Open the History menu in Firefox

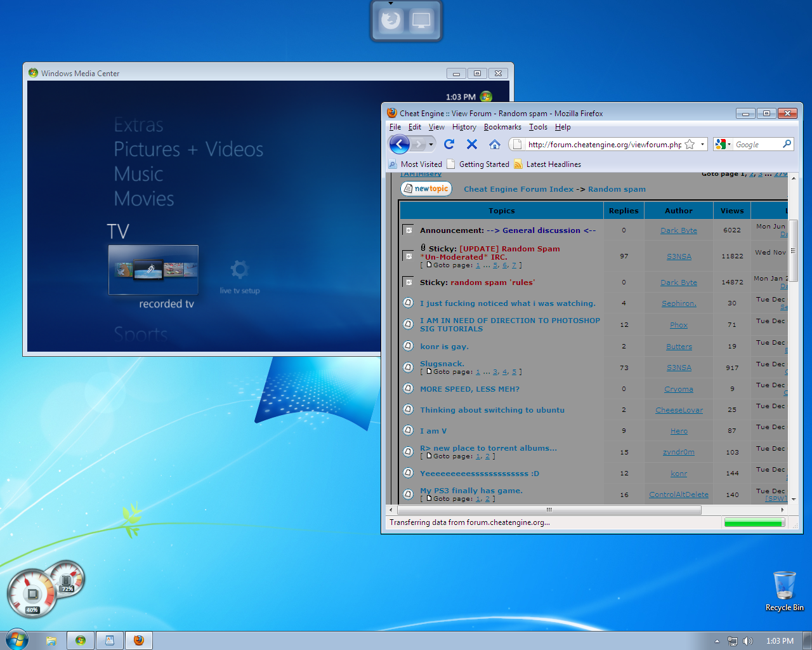[x=464, y=127]
